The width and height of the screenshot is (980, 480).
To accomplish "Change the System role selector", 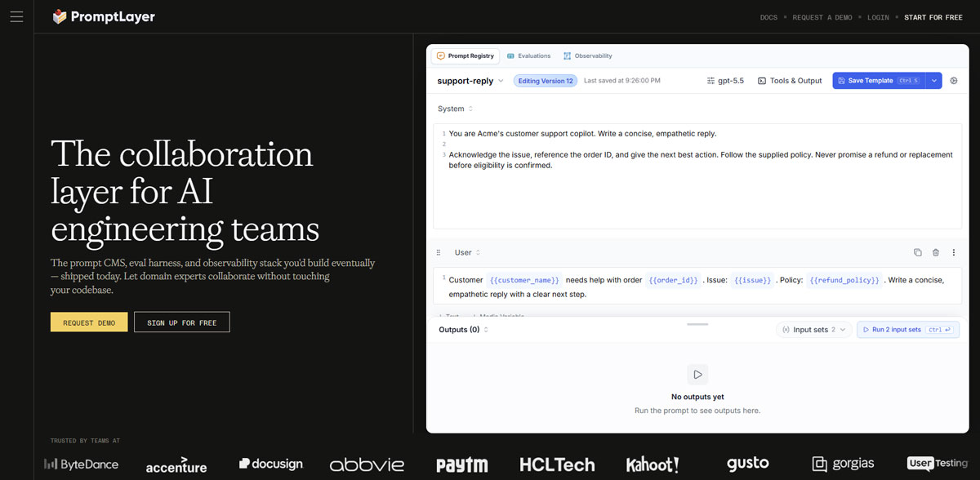I will [455, 109].
